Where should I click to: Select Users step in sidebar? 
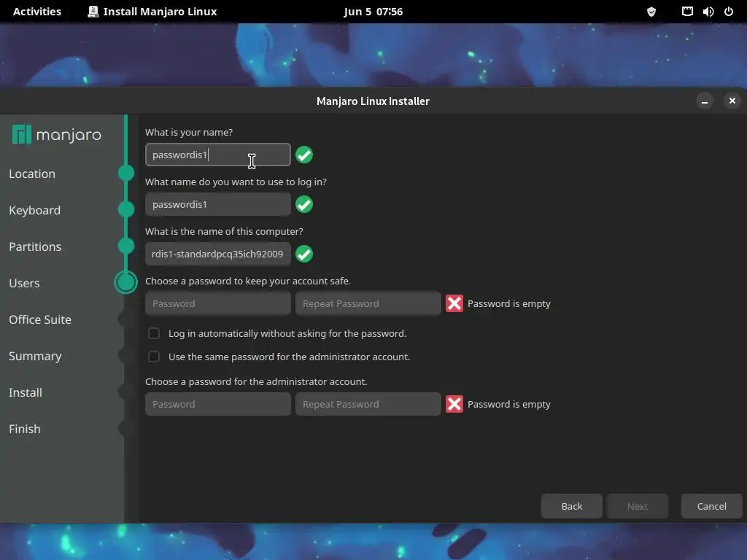pos(24,284)
